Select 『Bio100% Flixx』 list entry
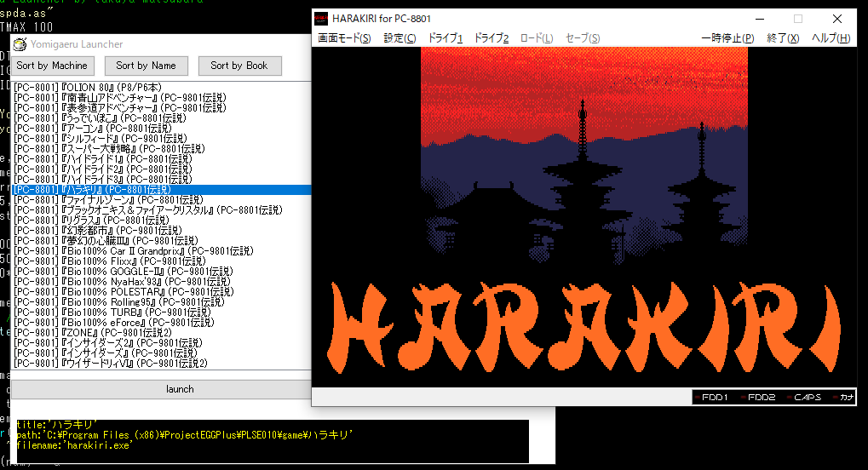This screenshot has width=868, height=470. click(161, 261)
